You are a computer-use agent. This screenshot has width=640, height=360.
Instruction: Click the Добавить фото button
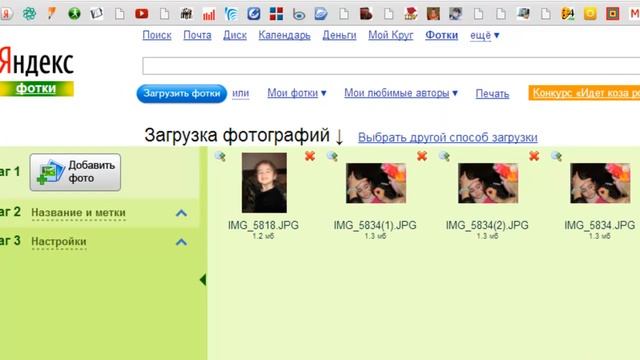pos(75,172)
